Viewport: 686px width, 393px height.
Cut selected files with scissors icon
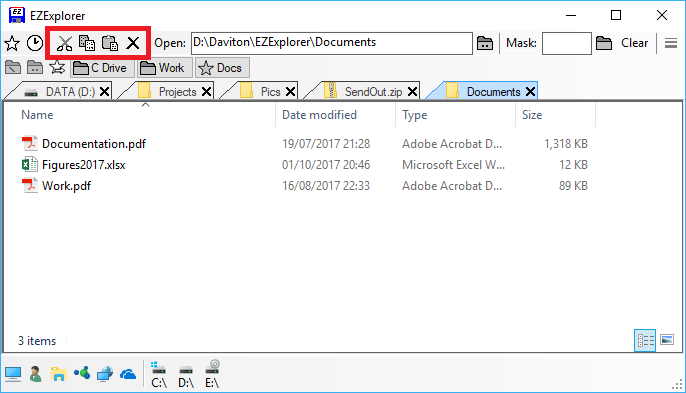[x=64, y=43]
